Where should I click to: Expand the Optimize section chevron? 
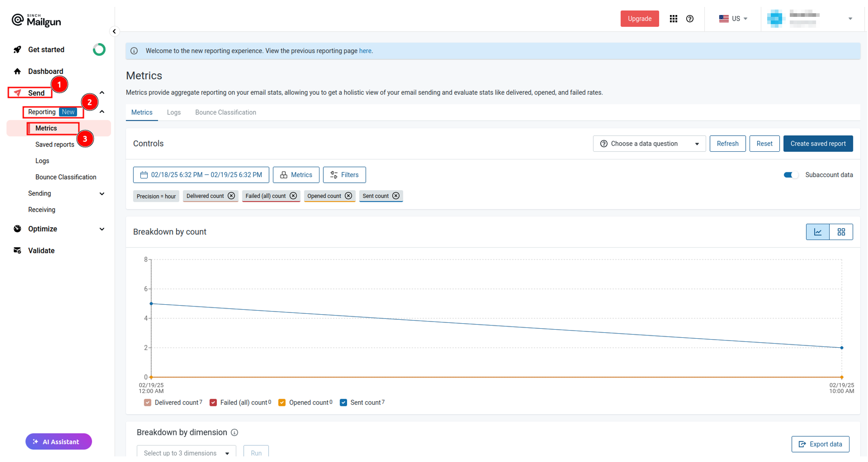click(x=102, y=229)
